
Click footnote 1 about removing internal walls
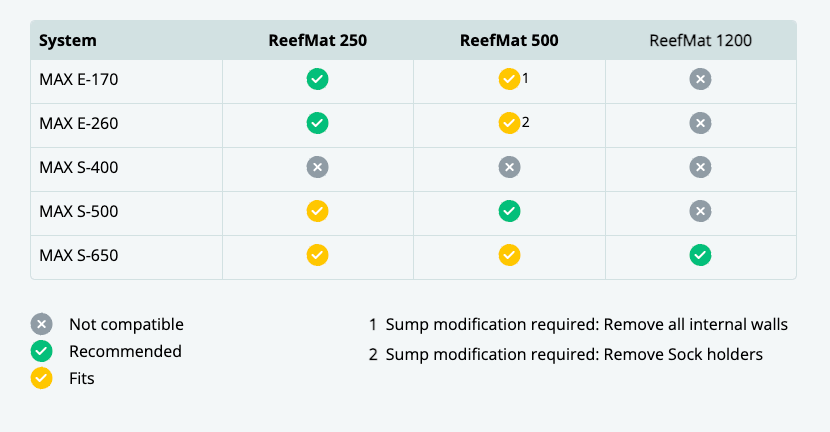[x=578, y=324]
